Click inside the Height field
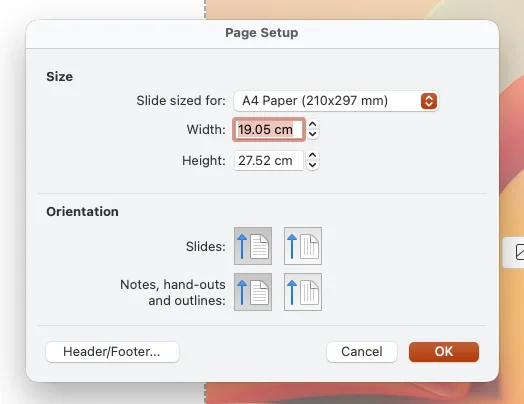The image size is (524, 404). [269, 161]
